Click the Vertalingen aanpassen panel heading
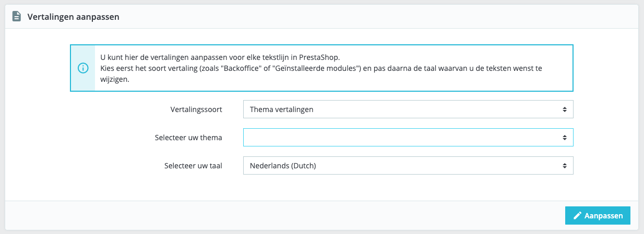This screenshot has height=234, width=644. (x=74, y=17)
